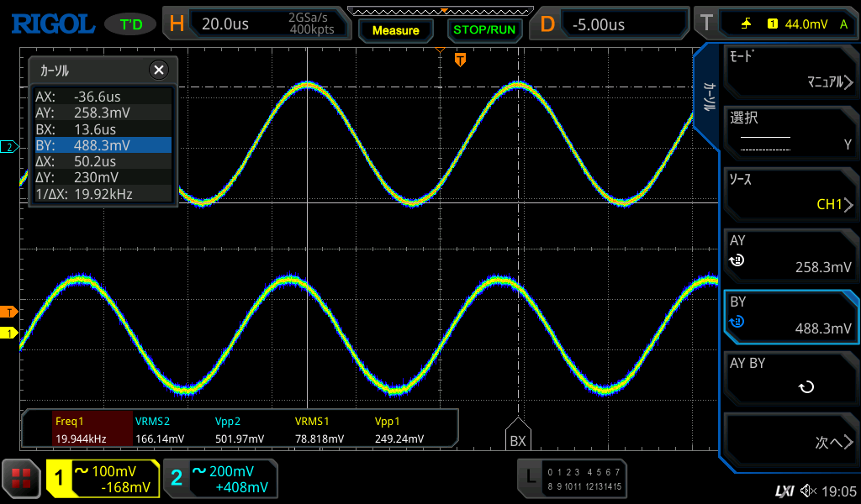
Task: Click the AY BY linked cursor button
Action: click(x=790, y=377)
